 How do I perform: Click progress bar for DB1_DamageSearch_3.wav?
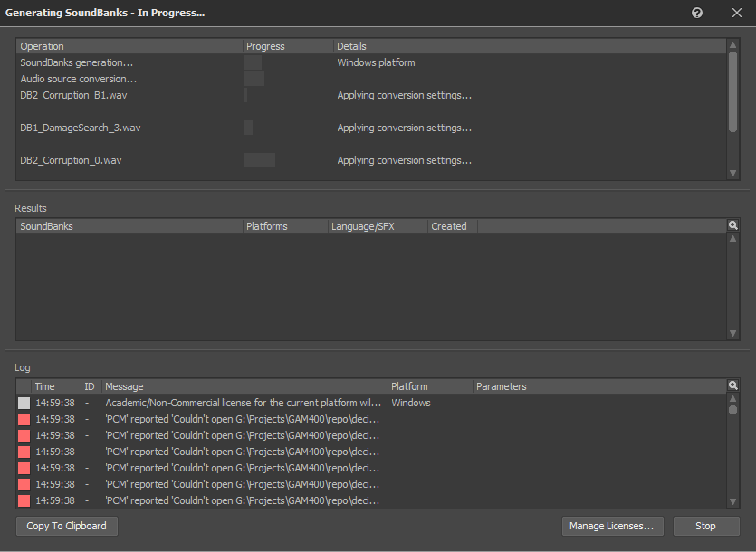tap(248, 128)
